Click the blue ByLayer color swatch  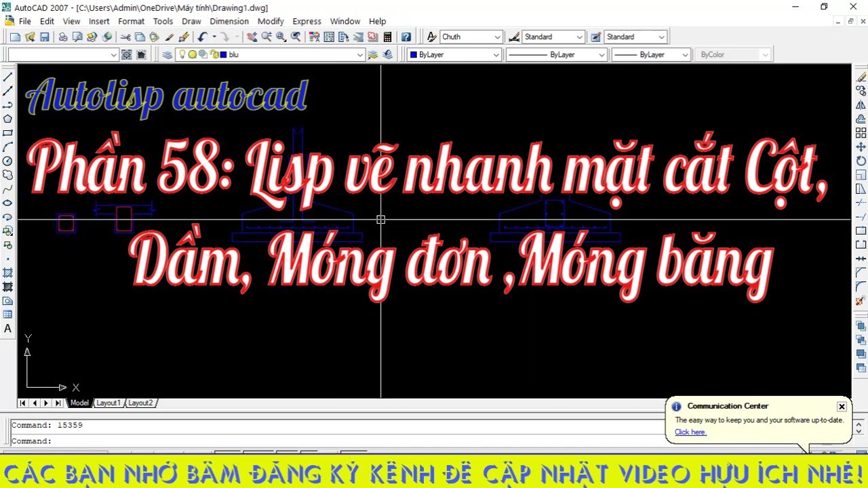coord(414,55)
